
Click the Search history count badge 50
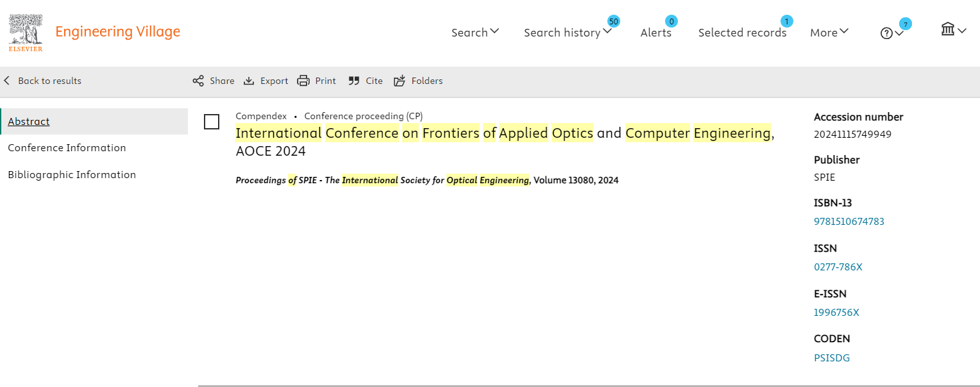click(x=614, y=22)
